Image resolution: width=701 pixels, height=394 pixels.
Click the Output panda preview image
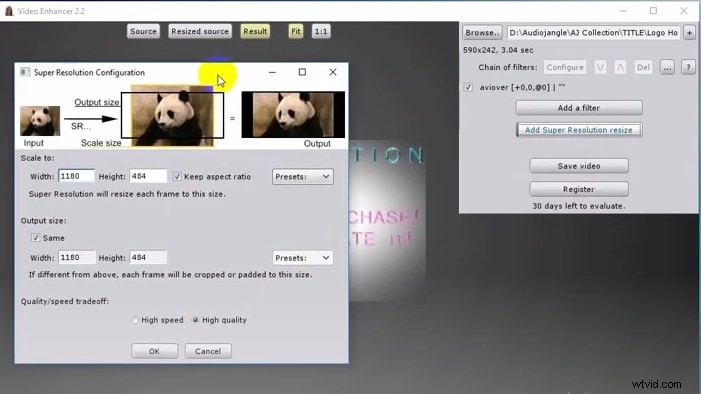tap(293, 114)
